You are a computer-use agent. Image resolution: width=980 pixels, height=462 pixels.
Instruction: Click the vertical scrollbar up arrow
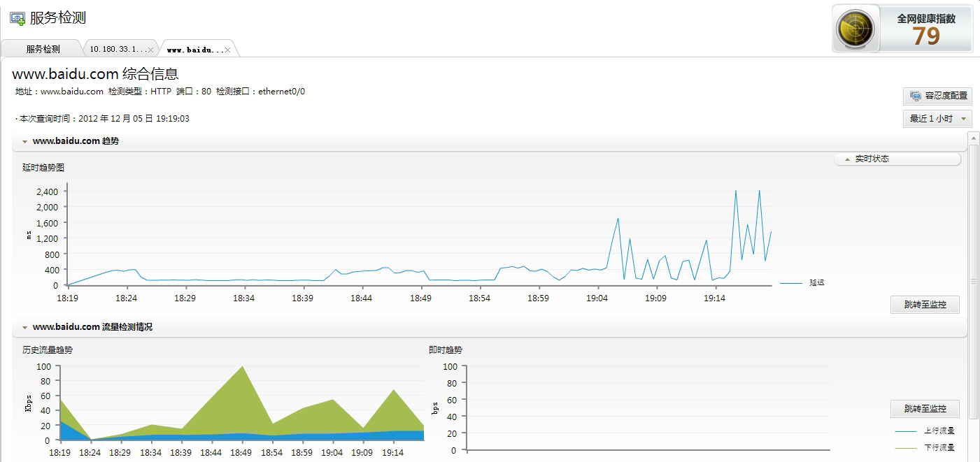click(x=973, y=138)
